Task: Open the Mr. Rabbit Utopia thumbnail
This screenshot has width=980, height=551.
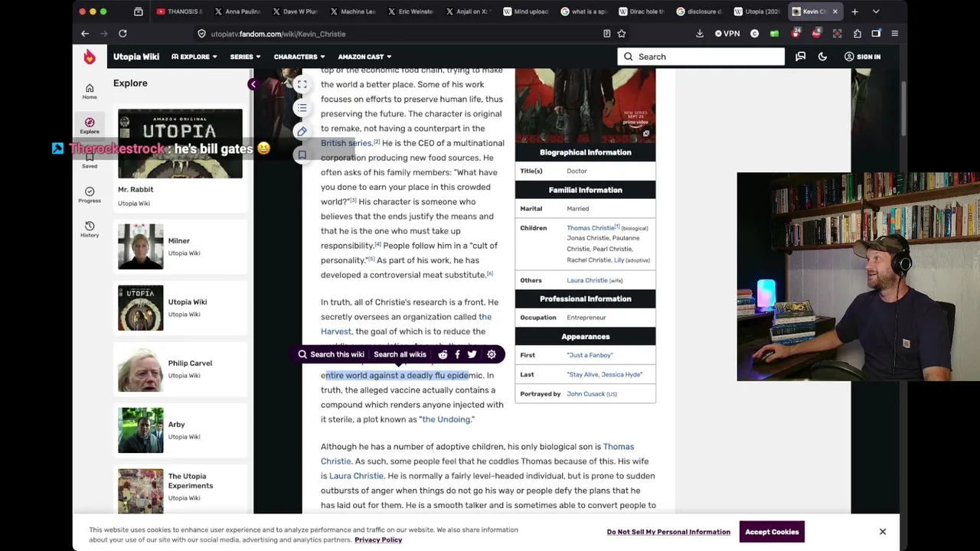Action: pos(180,143)
